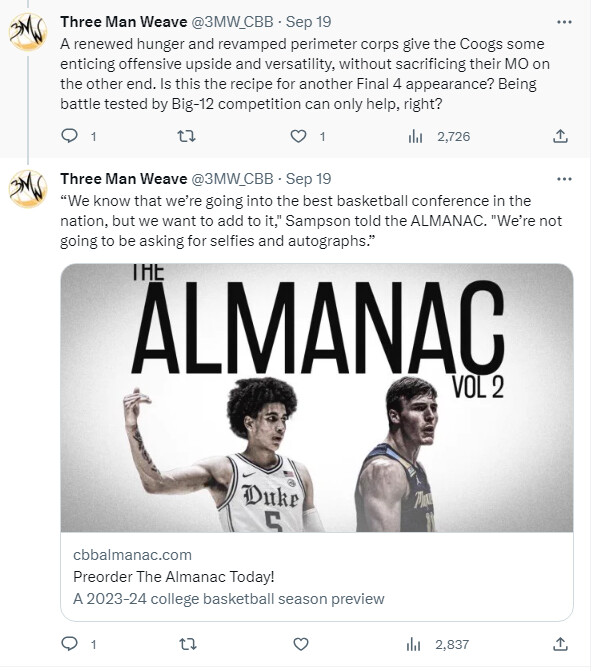Like the tweet with 2,726 views
Image resolution: width=598 pixels, height=671 pixels.
pos(299,137)
